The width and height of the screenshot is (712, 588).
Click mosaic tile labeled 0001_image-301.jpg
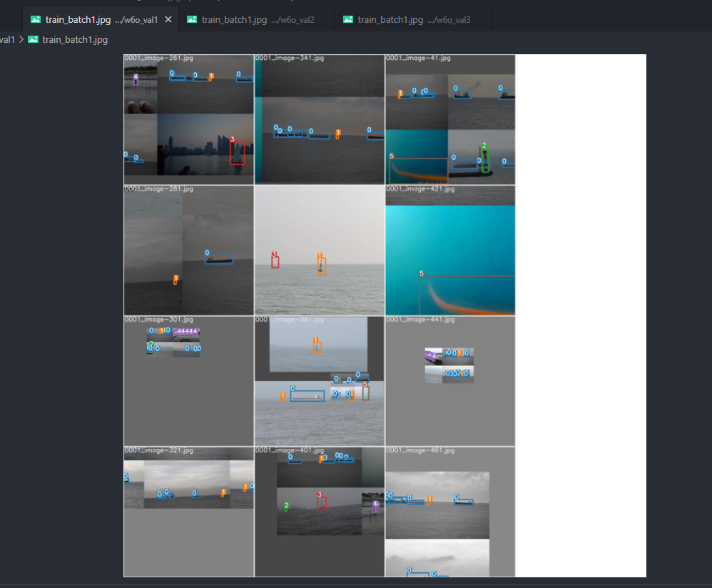188,381
